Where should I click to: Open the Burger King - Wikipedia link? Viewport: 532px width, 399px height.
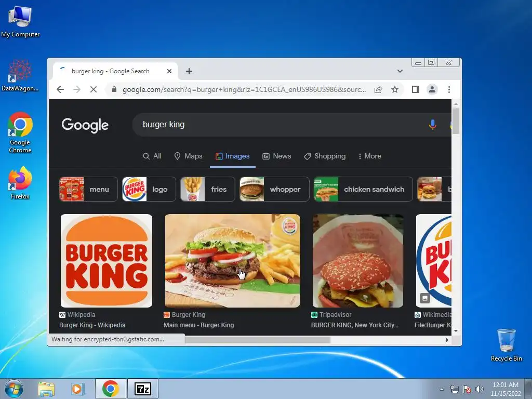[92, 325]
